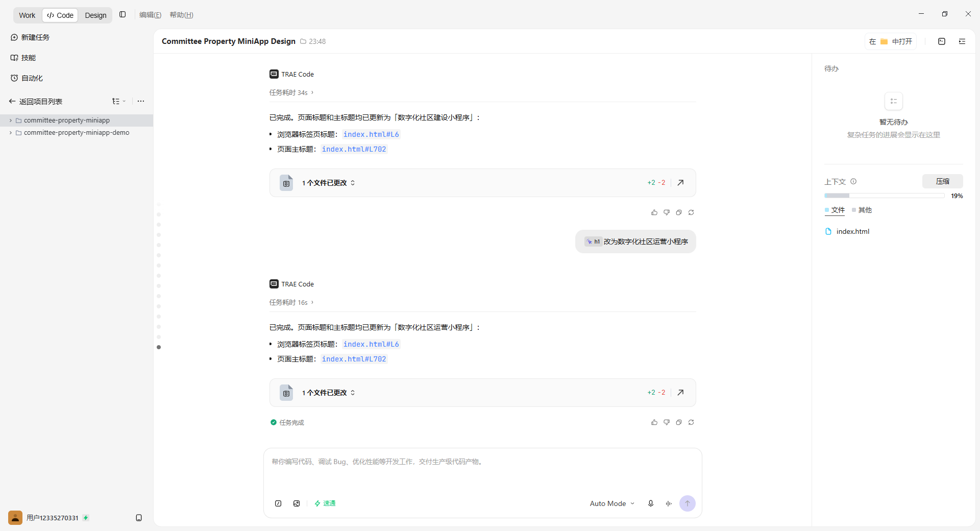This screenshot has width=980, height=531.
Task: Copy the first response
Action: (x=679, y=212)
